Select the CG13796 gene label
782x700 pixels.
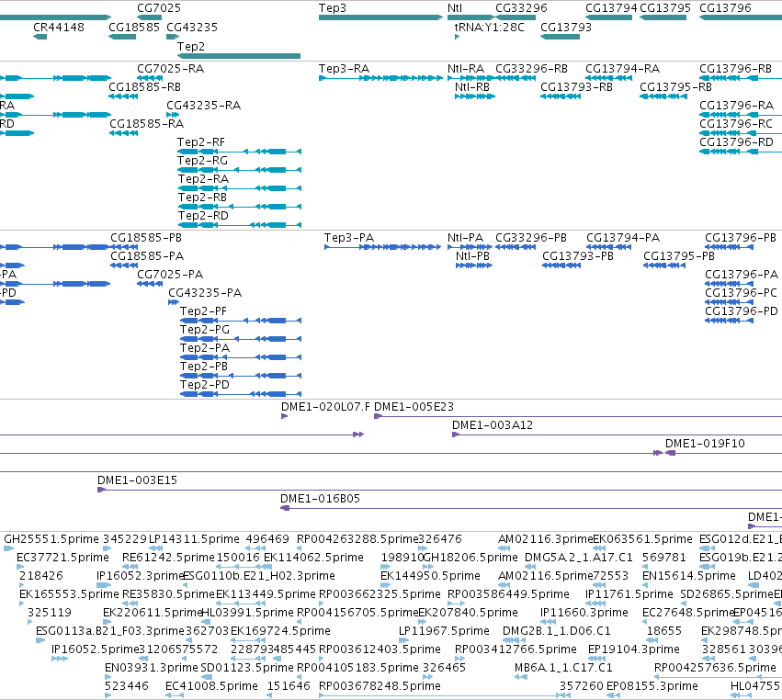(x=725, y=8)
